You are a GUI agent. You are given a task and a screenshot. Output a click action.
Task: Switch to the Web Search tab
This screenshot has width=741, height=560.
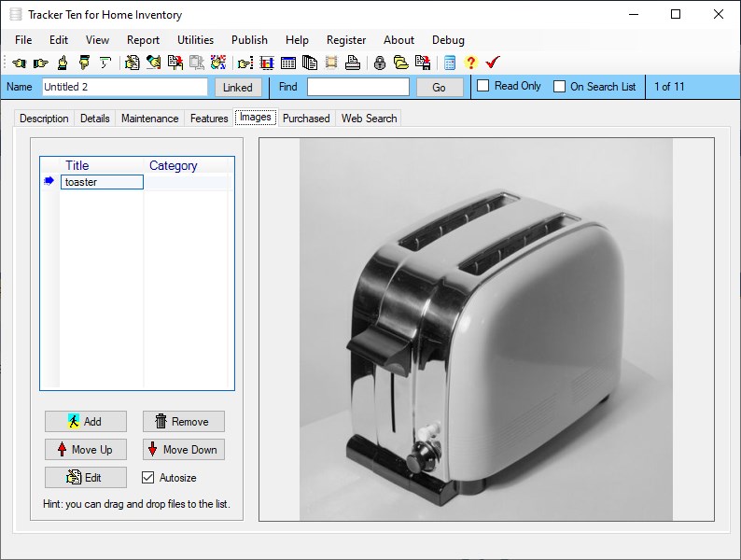coord(369,119)
